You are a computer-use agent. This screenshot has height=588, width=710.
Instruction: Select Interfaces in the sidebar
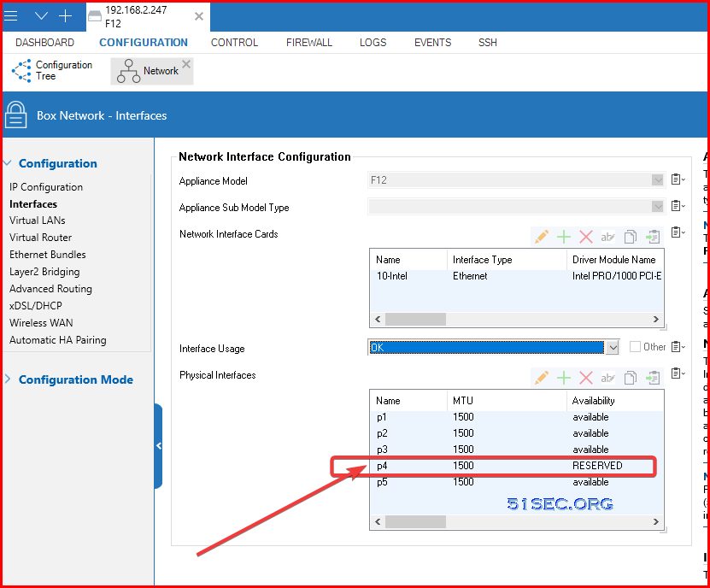point(33,204)
